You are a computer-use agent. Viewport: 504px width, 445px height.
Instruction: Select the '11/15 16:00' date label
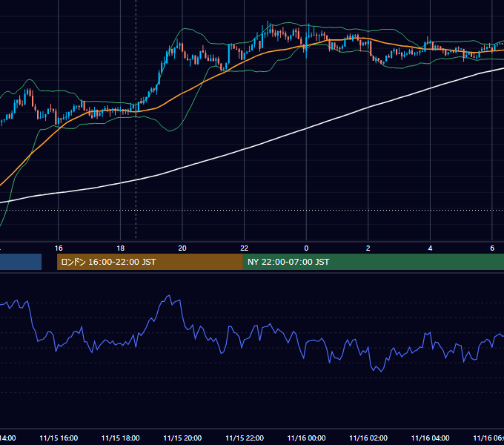click(59, 438)
